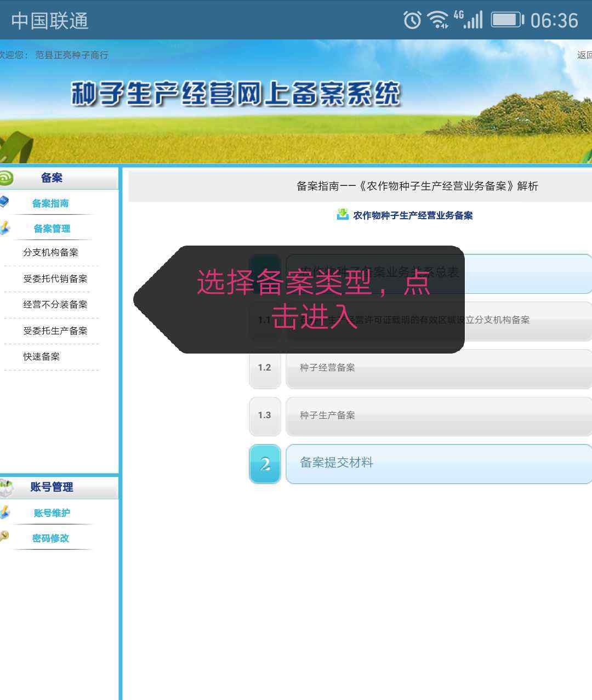This screenshot has height=700, width=592.
Task: Click the 范县正亮种子商行 user name
Action: (72, 55)
